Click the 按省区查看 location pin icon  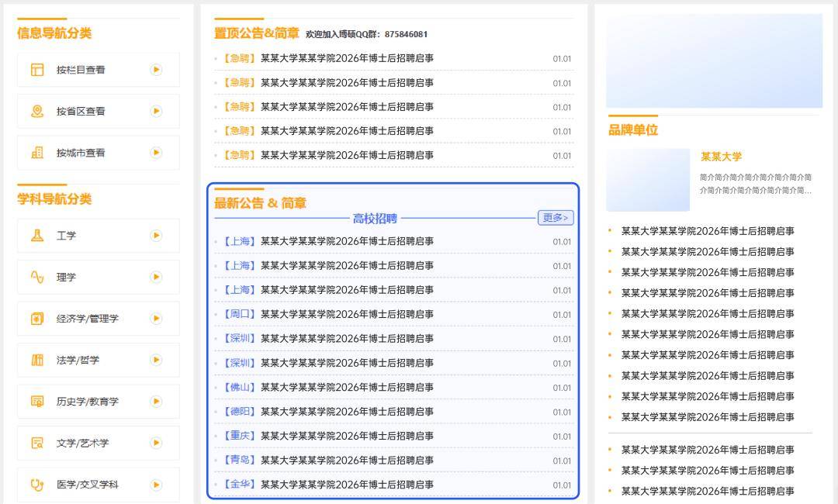37,111
